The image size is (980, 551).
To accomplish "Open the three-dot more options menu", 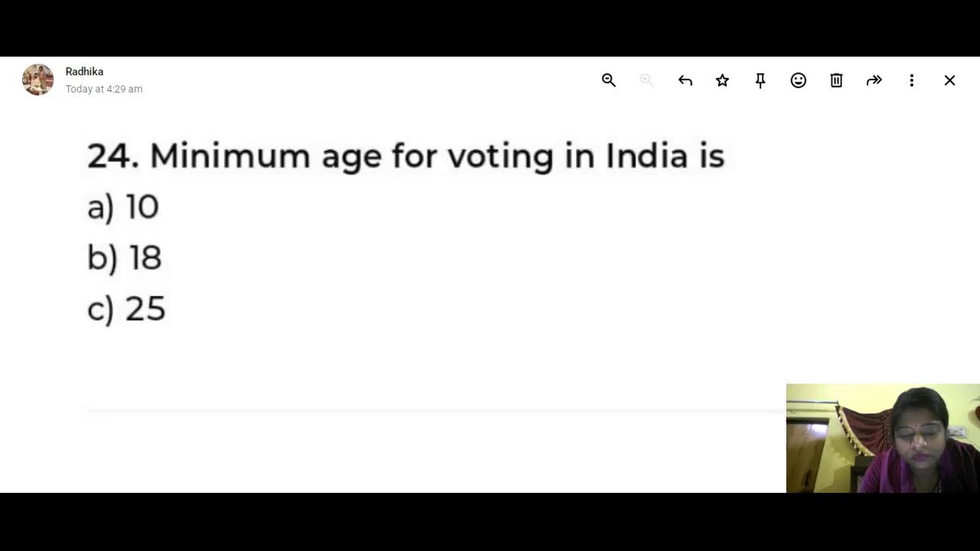I will point(912,80).
